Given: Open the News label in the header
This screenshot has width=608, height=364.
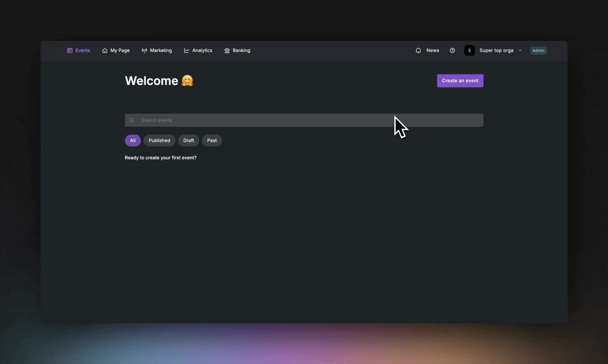Looking at the screenshot, I should click(433, 51).
